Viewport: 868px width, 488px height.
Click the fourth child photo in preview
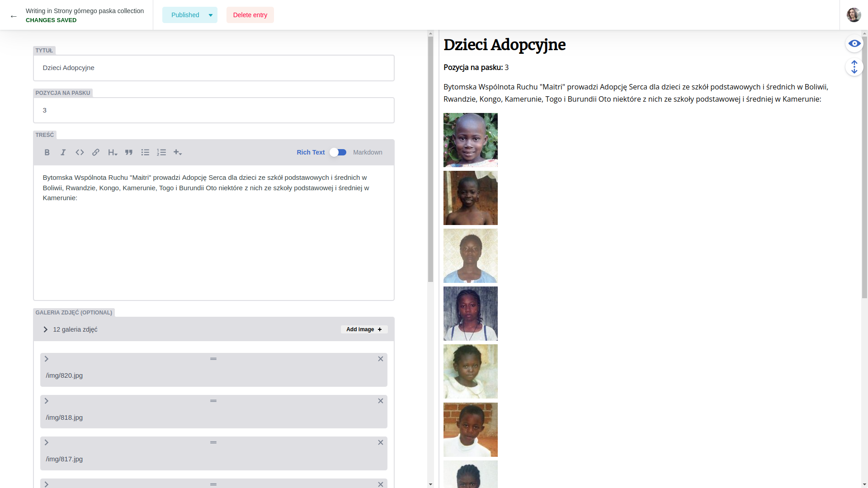coord(471,314)
